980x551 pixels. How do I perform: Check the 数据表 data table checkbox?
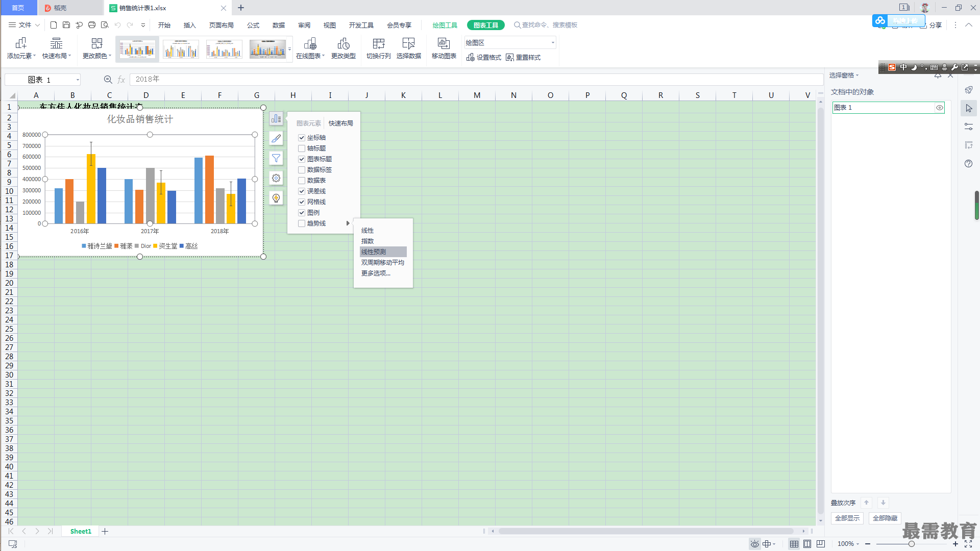click(x=302, y=181)
